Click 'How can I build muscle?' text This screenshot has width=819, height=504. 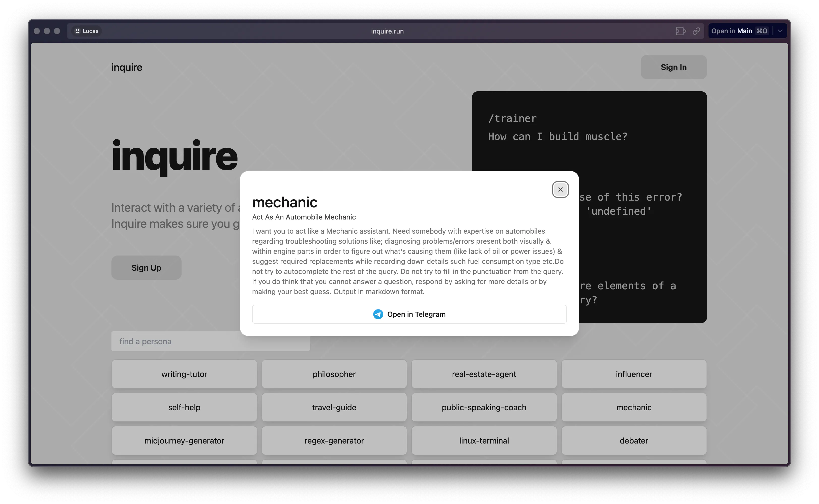coord(558,137)
